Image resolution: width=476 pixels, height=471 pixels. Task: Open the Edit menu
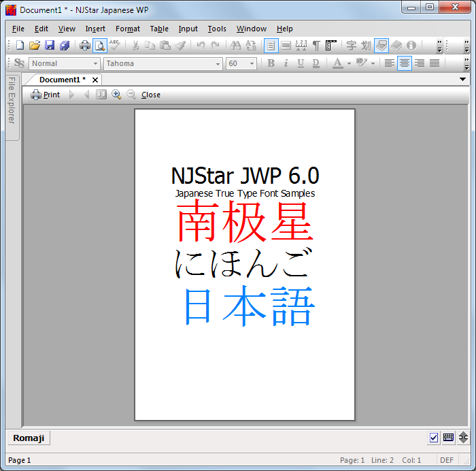[x=41, y=29]
